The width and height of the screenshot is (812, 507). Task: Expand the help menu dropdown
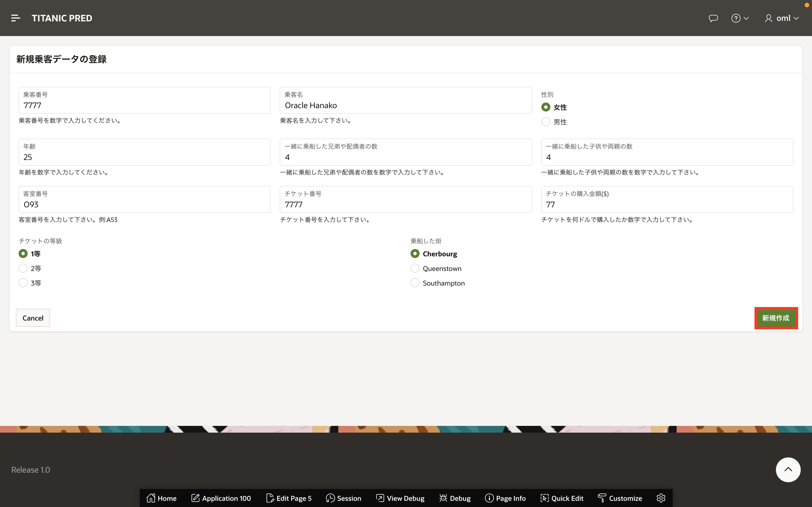pyautogui.click(x=740, y=18)
